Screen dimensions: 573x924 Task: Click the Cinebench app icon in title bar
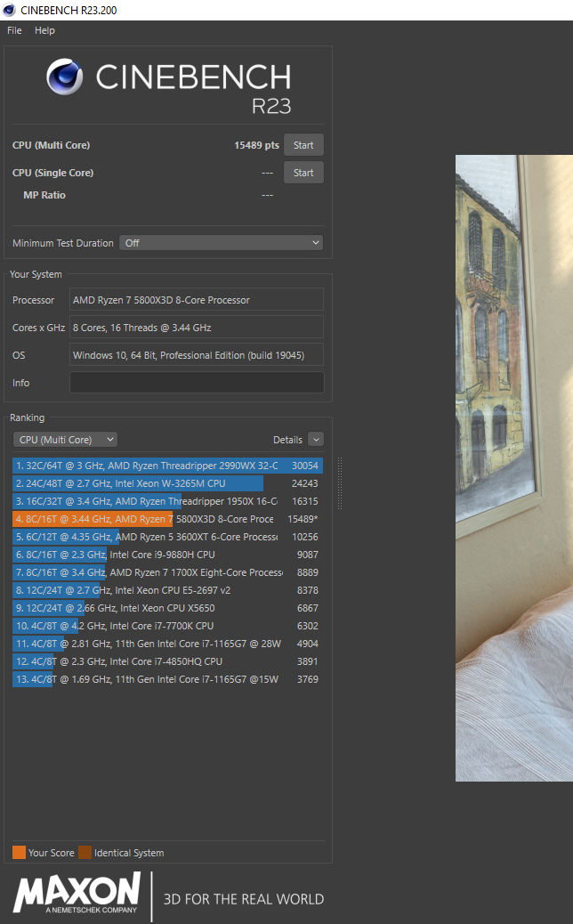[9, 10]
